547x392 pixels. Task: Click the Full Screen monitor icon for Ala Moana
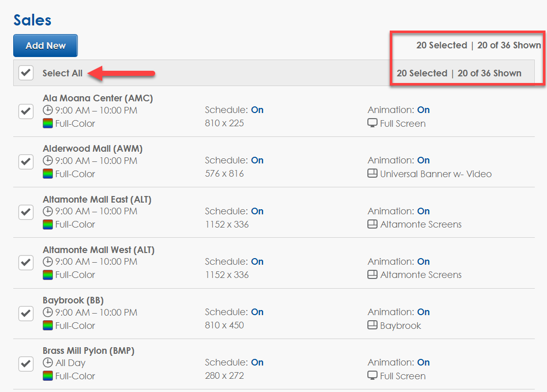[x=372, y=123]
